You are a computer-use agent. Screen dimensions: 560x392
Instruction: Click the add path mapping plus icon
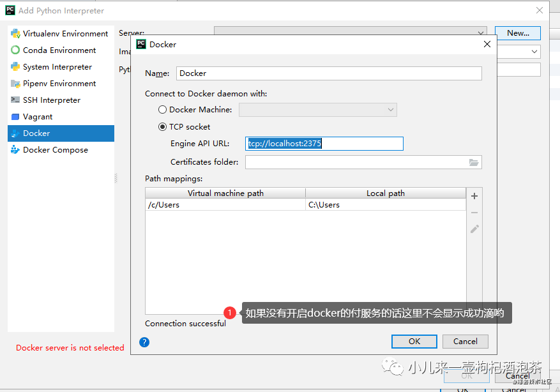(474, 196)
